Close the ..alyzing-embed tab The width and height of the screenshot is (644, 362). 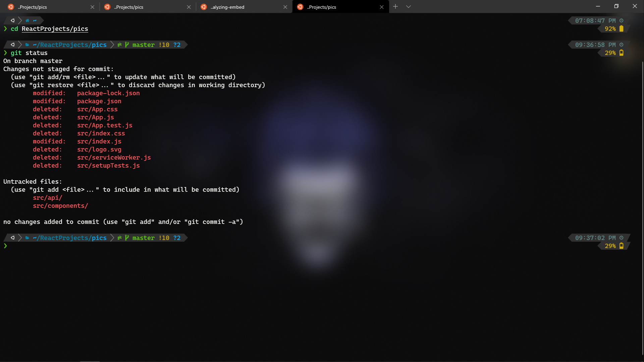(285, 7)
